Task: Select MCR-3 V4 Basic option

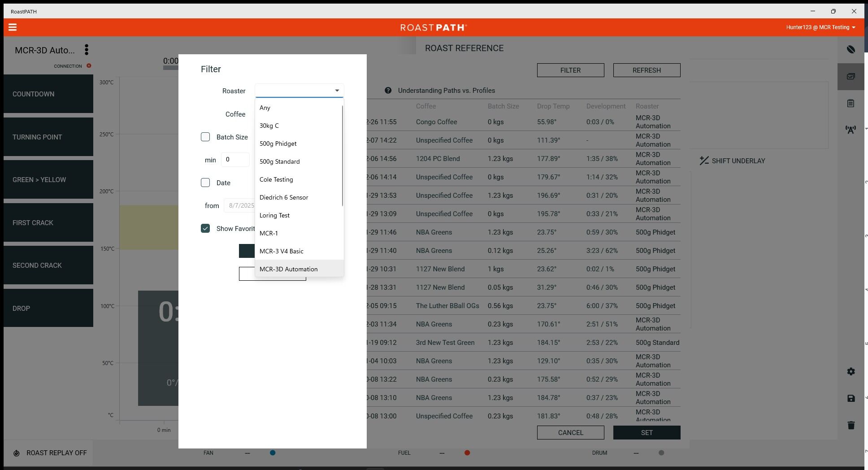Action: pyautogui.click(x=299, y=251)
